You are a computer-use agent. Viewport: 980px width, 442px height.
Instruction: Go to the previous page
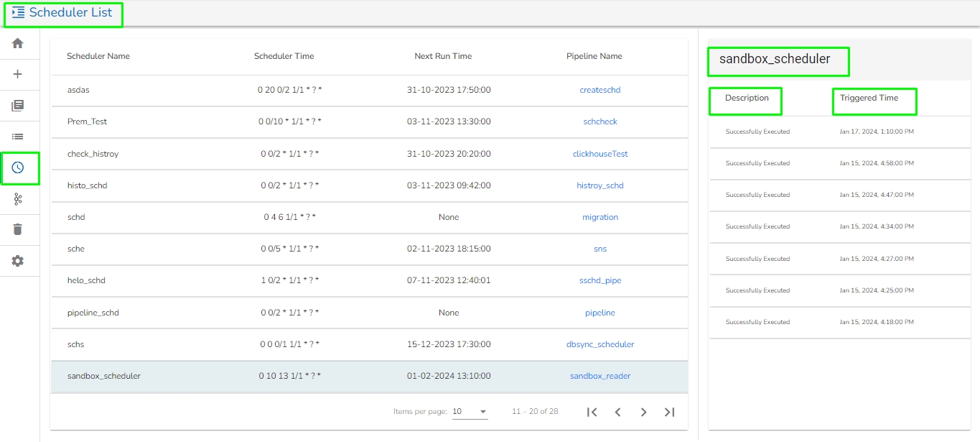617,412
